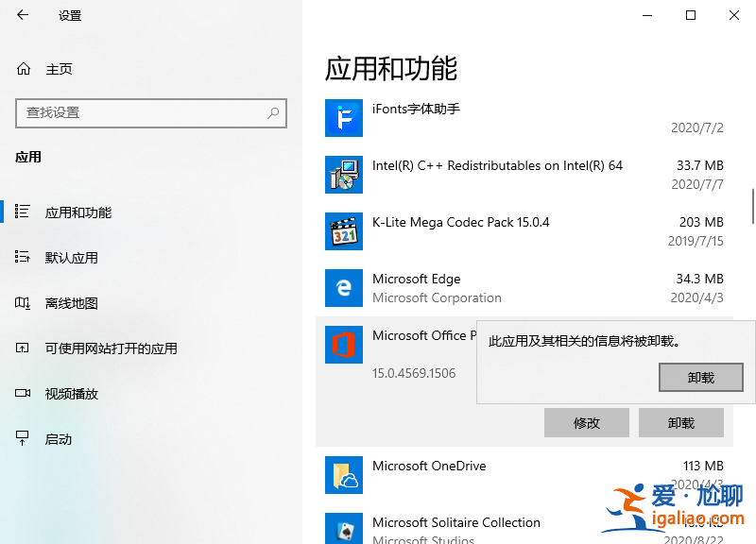This screenshot has width=756, height=544.
Task: Click the Microsoft OneDrive app icon
Action: click(x=343, y=475)
